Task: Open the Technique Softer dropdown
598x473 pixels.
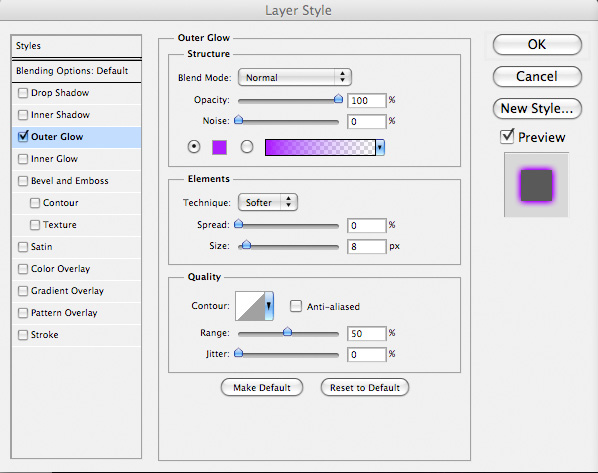Action: [x=268, y=202]
